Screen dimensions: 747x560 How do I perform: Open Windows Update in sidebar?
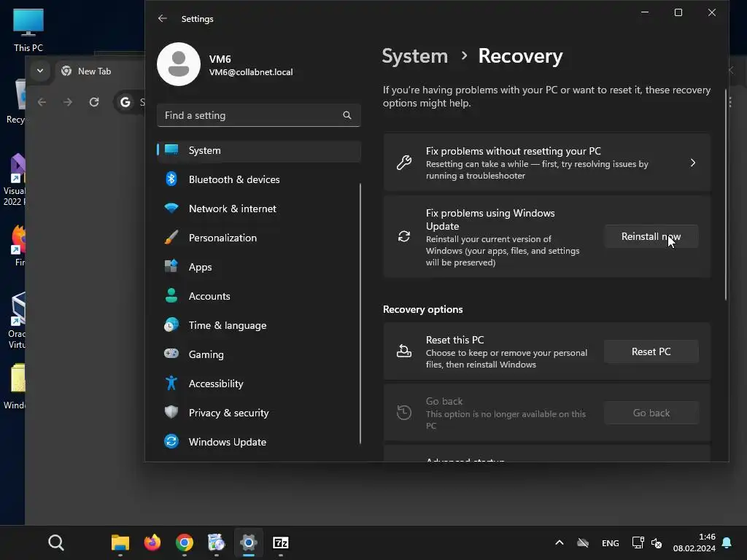pos(259,442)
